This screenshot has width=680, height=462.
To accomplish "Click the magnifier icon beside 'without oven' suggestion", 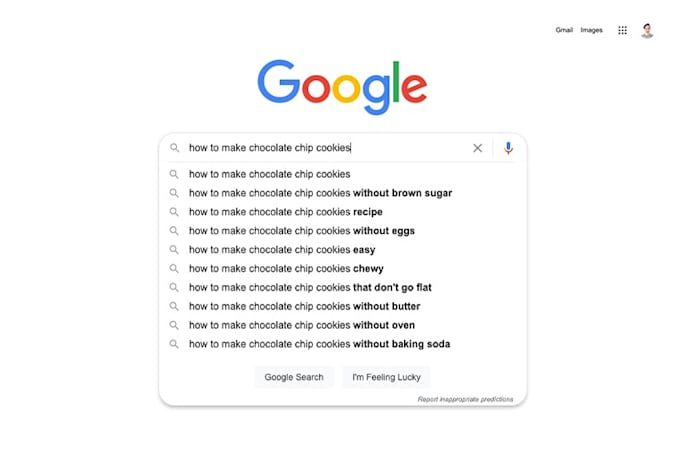I will click(x=174, y=325).
